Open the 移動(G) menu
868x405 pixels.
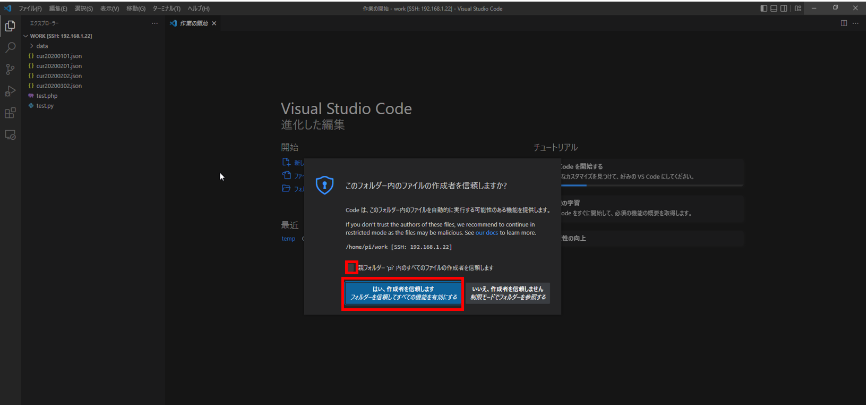coord(136,9)
